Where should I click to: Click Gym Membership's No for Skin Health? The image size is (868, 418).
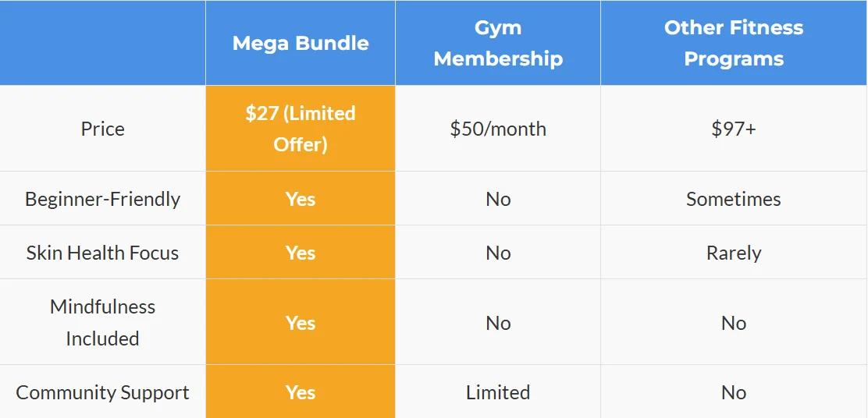498,253
